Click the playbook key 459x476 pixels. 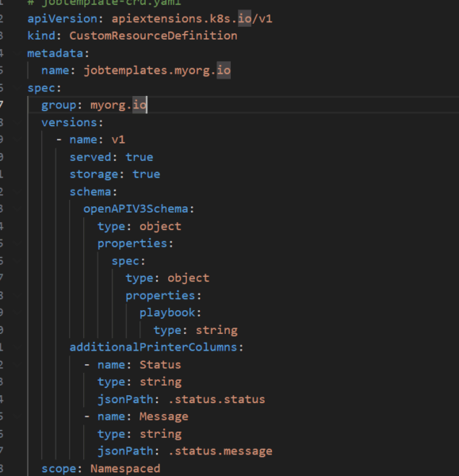(167, 313)
